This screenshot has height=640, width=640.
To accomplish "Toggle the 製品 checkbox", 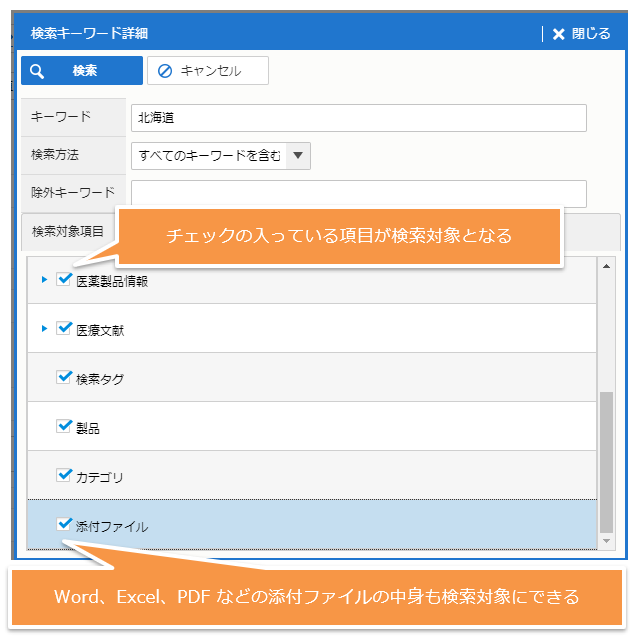I will [65, 427].
